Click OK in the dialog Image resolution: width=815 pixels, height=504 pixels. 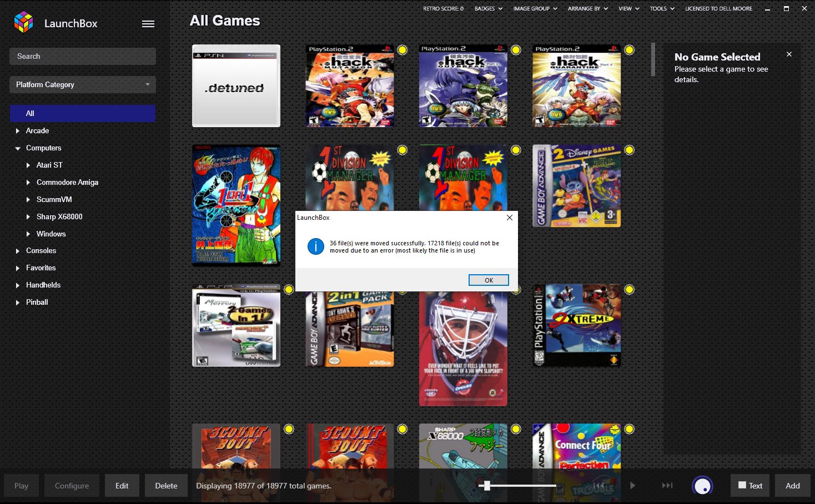tap(489, 280)
